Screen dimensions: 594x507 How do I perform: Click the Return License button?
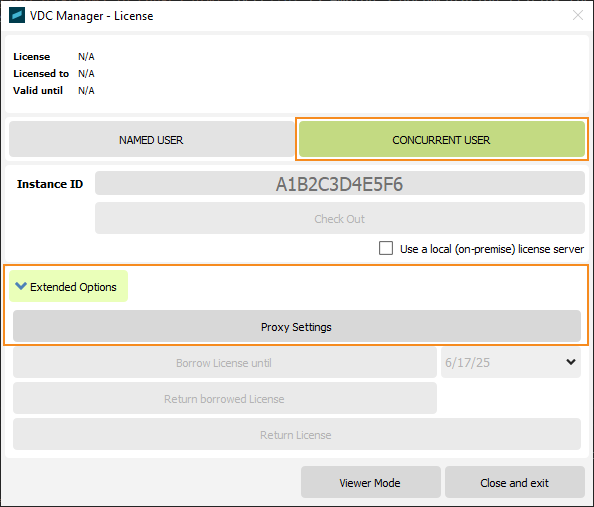297,434
